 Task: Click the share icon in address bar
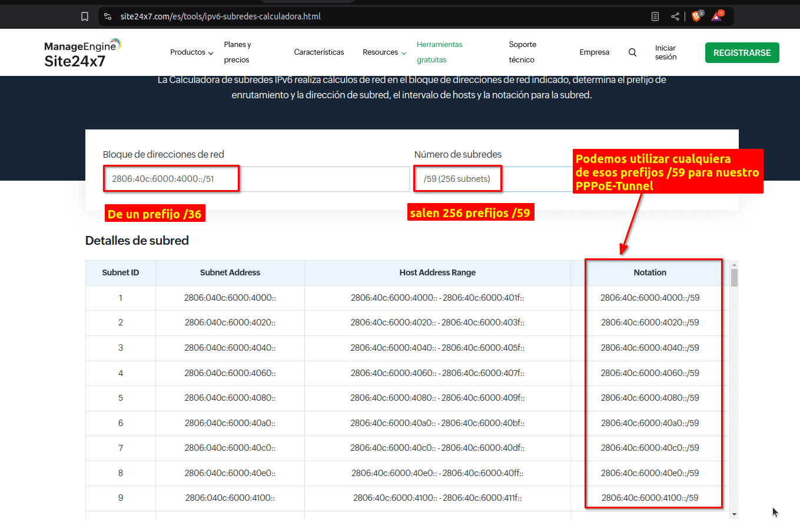[675, 16]
